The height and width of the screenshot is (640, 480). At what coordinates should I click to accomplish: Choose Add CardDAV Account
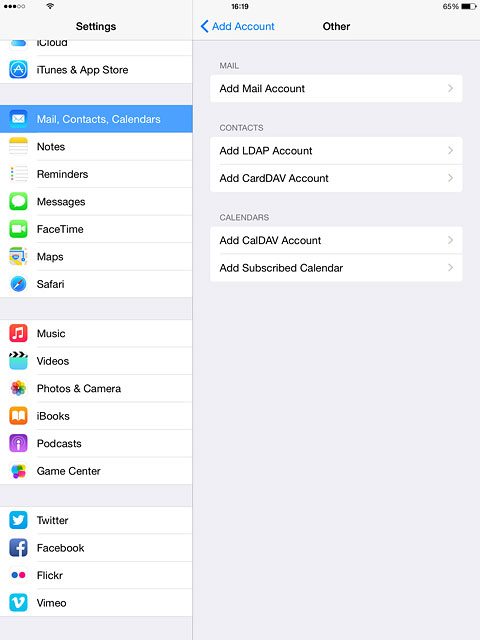[336, 178]
